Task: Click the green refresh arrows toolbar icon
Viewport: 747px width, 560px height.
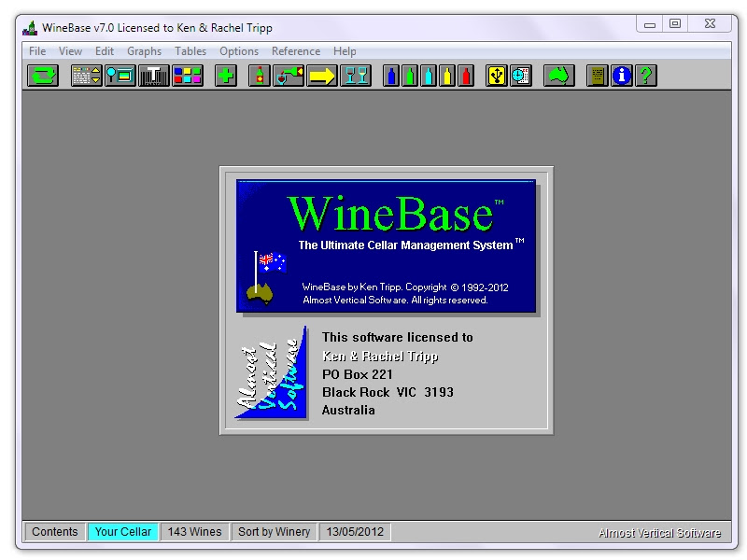Action: [43, 76]
